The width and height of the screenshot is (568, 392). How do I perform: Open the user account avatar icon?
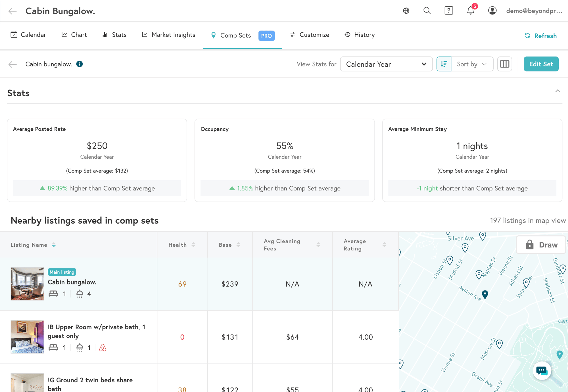coord(492,11)
